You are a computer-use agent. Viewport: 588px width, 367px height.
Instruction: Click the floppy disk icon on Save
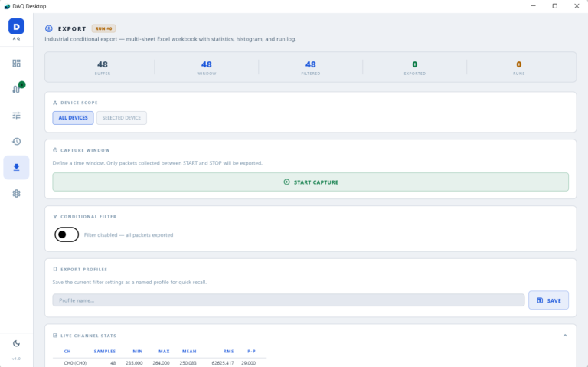(540, 300)
